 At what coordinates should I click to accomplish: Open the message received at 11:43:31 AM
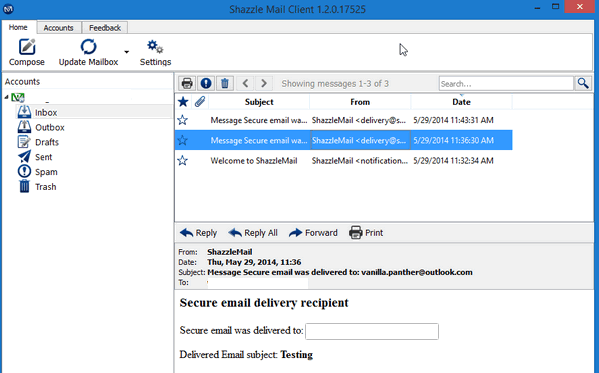[x=344, y=120]
